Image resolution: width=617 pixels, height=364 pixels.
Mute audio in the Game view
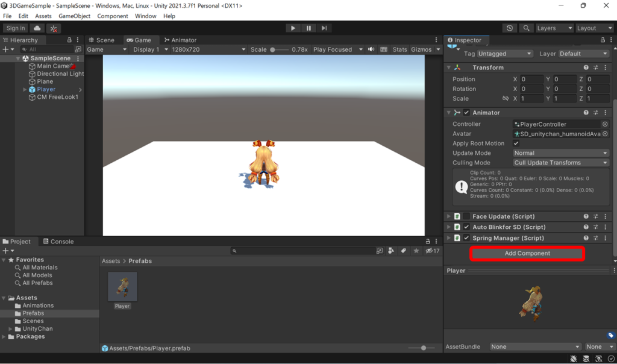point(371,49)
